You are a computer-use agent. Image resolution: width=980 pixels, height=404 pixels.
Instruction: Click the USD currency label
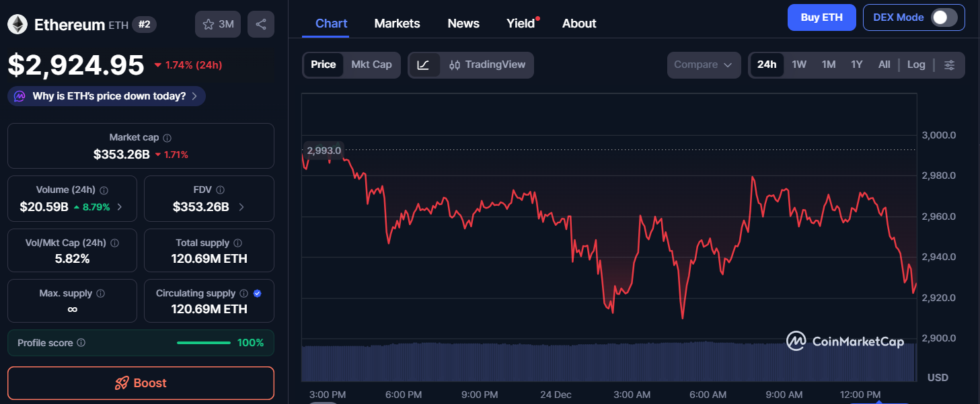938,378
